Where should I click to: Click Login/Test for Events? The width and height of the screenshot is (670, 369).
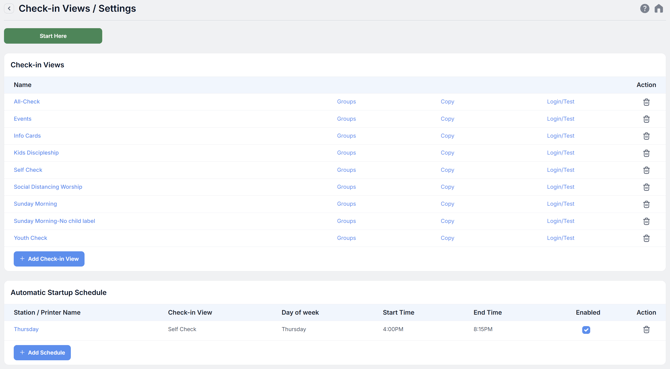(x=561, y=119)
